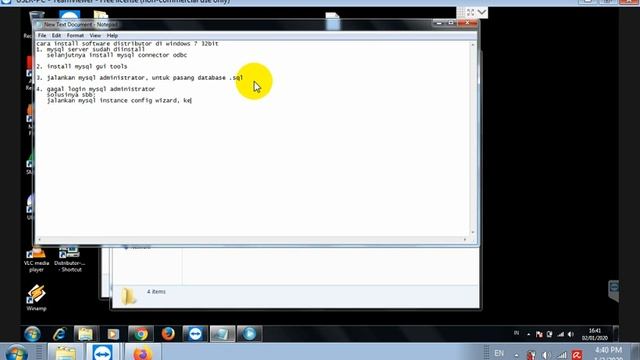Click EN language indicator on local taskbar

pos(499,353)
